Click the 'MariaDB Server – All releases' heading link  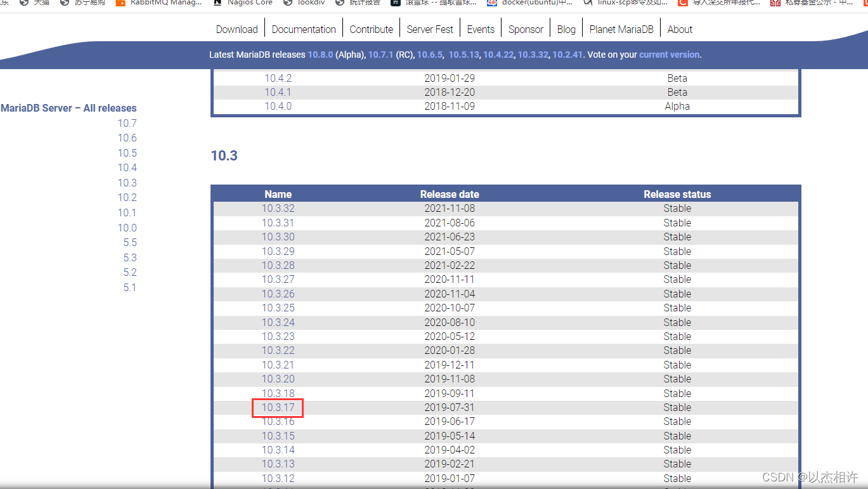point(68,108)
